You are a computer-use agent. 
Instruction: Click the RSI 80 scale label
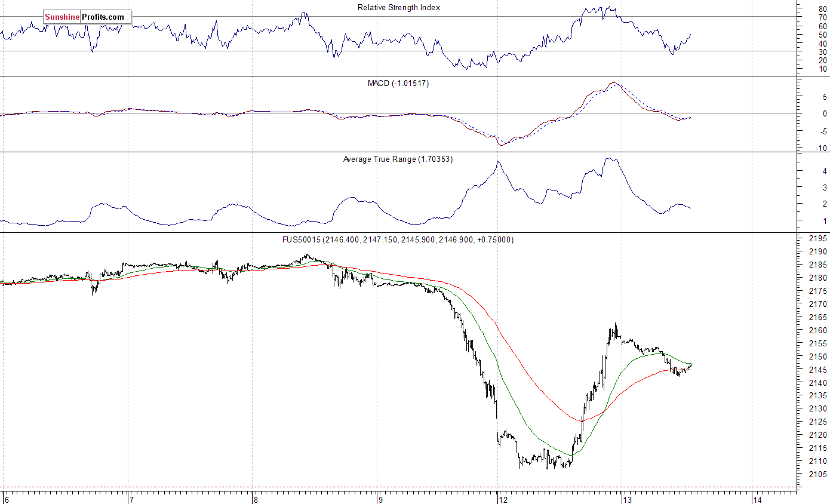point(823,9)
